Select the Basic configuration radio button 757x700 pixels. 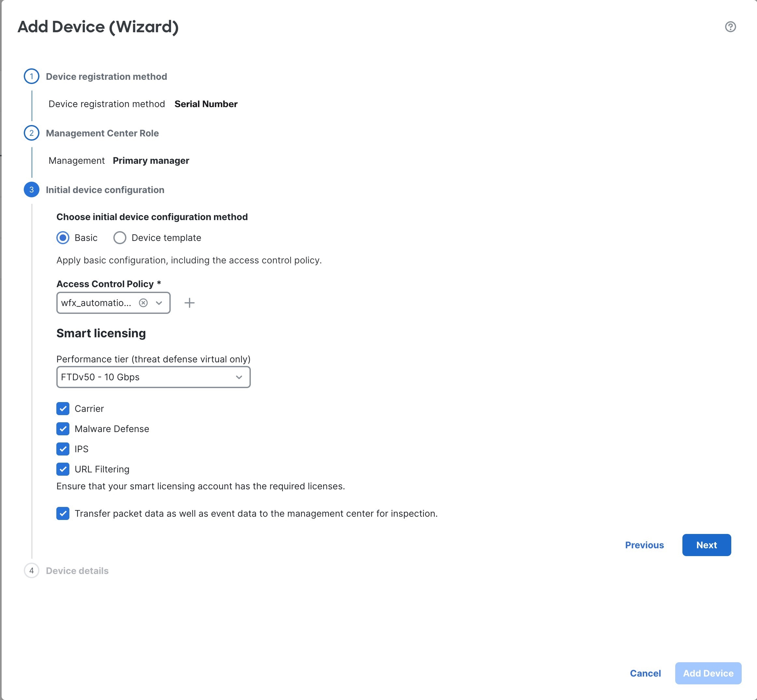point(63,238)
